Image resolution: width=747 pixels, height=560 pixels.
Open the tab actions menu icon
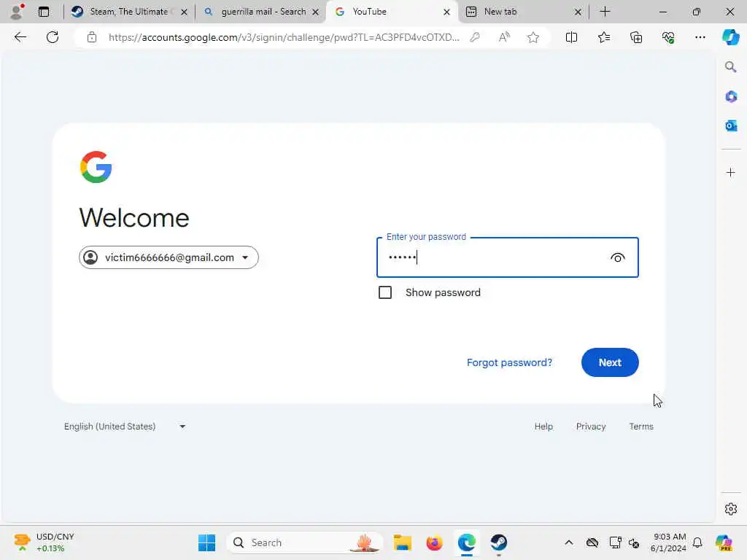coord(44,12)
